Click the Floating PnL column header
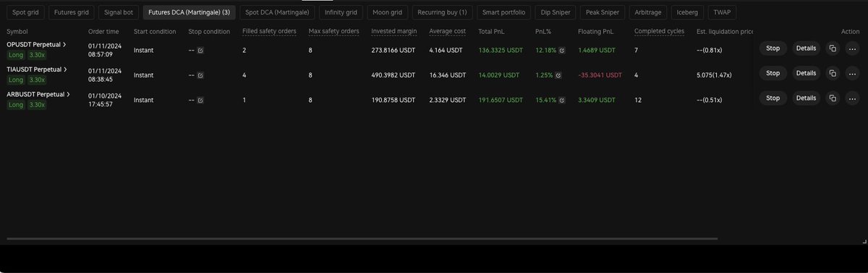Screen dimensions: 868x273 click(x=597, y=31)
